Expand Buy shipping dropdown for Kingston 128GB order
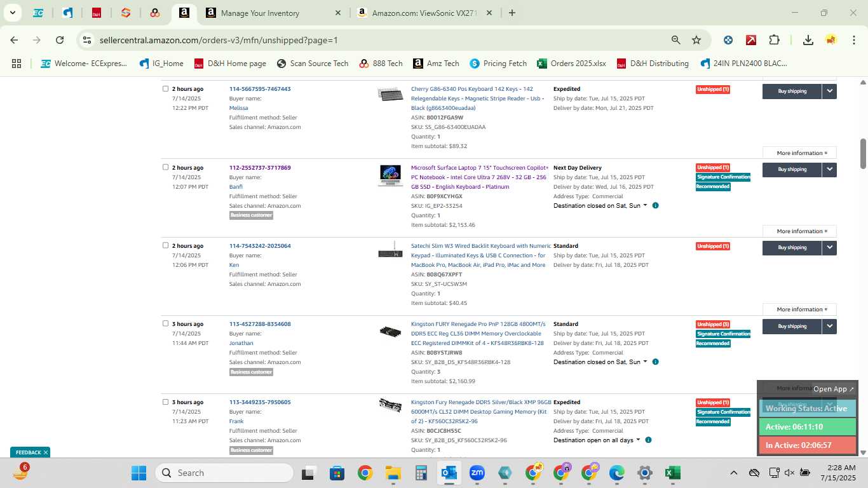 (x=829, y=326)
